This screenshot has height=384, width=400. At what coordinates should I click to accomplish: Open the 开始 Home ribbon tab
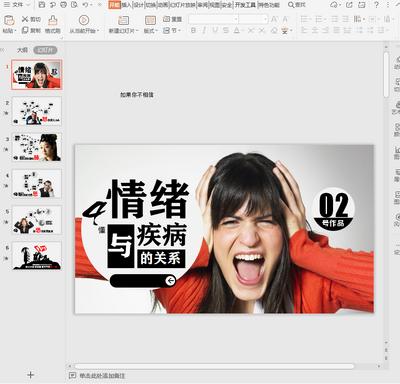click(114, 5)
